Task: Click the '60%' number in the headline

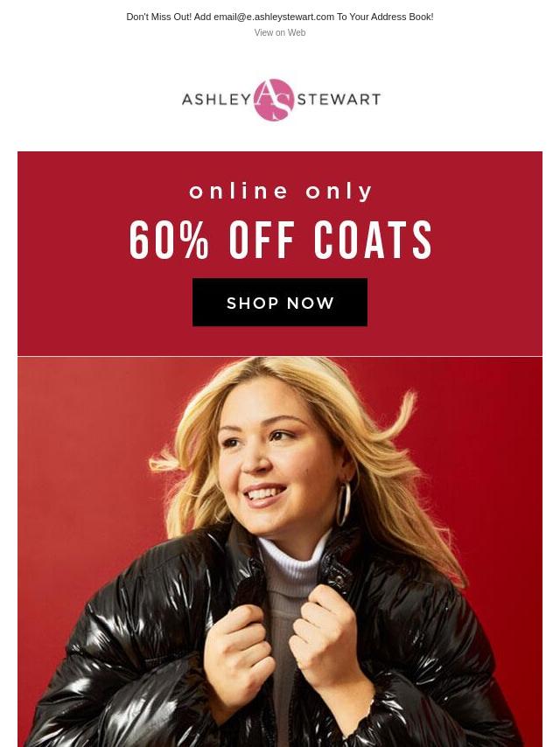Action: tap(169, 240)
